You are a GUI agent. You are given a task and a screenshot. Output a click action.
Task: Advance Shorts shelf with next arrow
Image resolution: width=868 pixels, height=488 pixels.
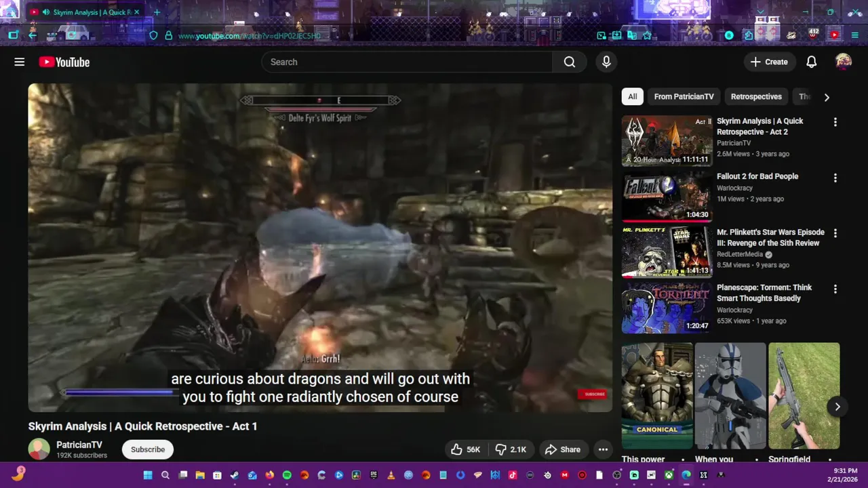[x=837, y=407]
